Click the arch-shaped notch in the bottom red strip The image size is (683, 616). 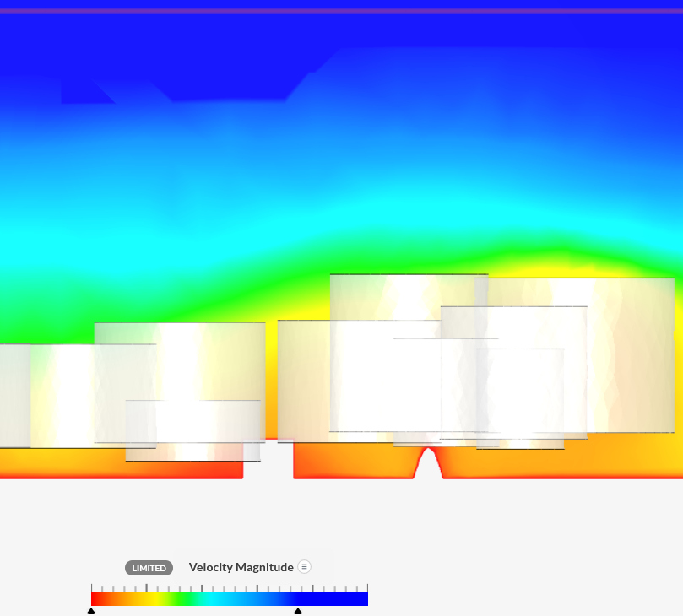(x=429, y=466)
